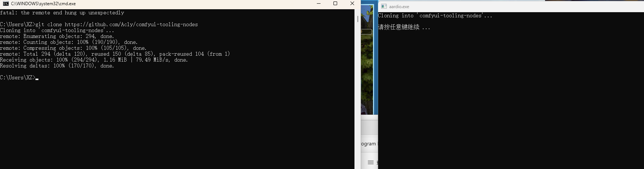Viewport: 644px width, 169px height.
Task: Click the cmd.exe window system icon
Action: click(6, 4)
